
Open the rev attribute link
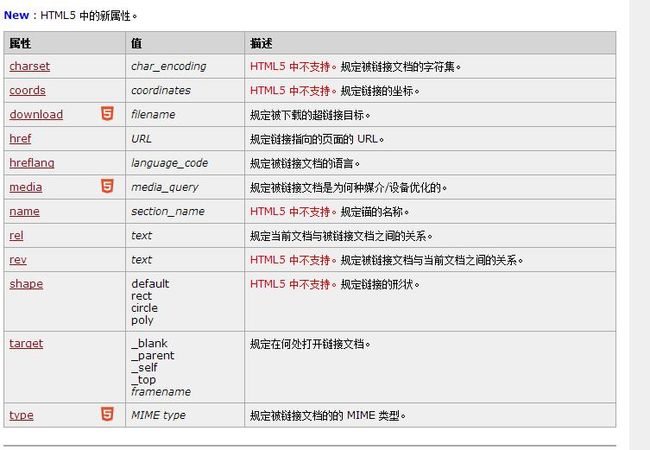click(x=18, y=260)
